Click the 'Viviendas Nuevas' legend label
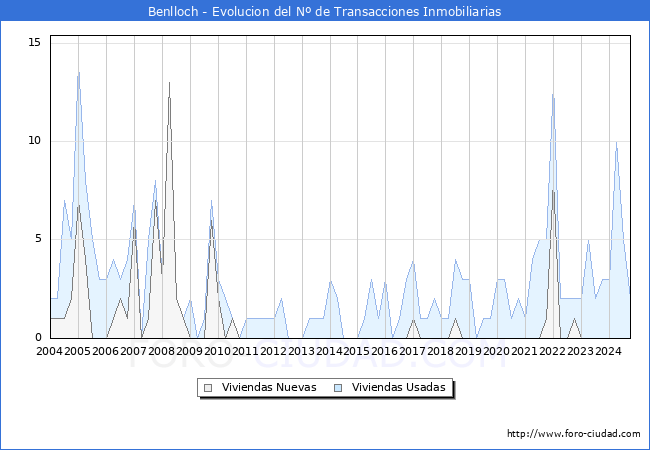The width and height of the screenshot is (650, 450). (x=269, y=387)
